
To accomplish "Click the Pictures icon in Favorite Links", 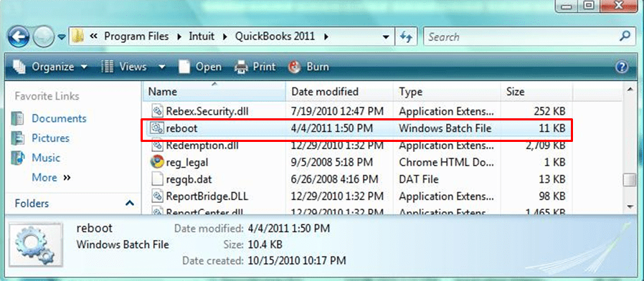I will pos(17,138).
